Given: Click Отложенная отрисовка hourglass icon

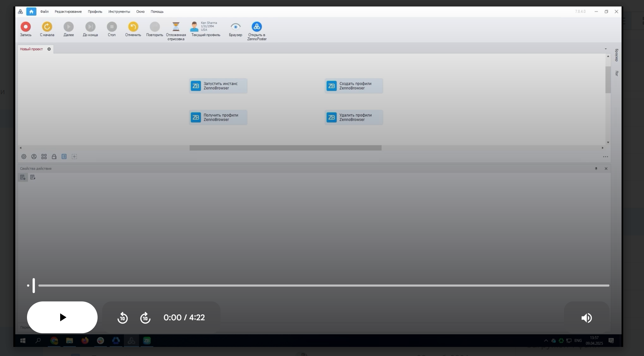Looking at the screenshot, I should 176,27.
